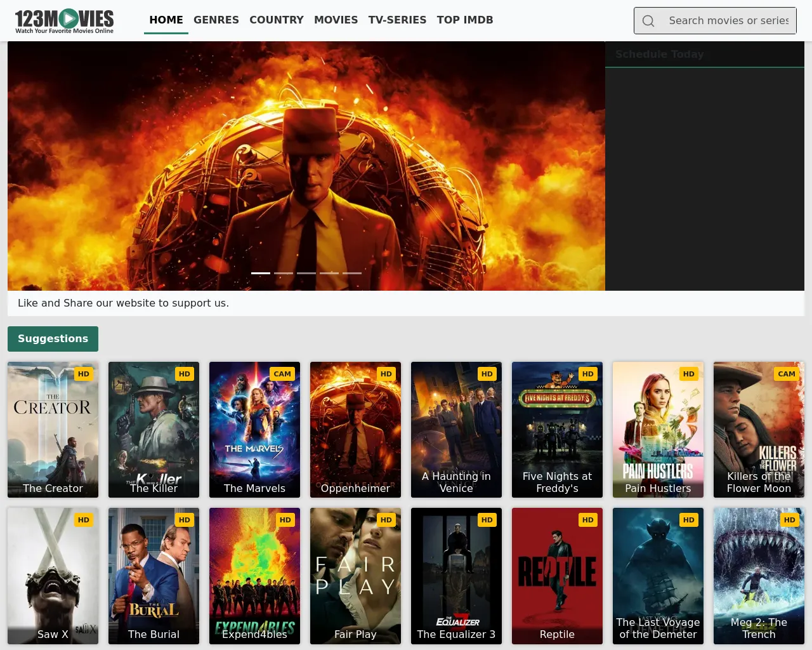Open the Oppenheimer movie title link

click(x=355, y=488)
